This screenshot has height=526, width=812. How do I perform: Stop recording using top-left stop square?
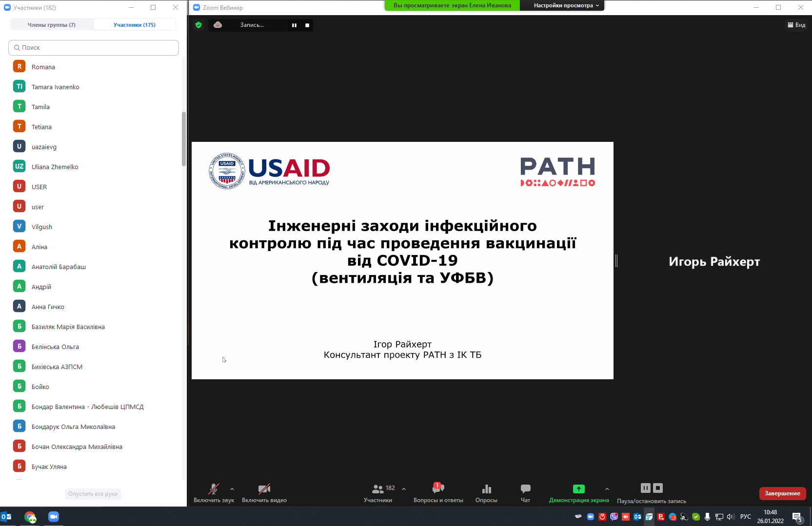(x=307, y=25)
